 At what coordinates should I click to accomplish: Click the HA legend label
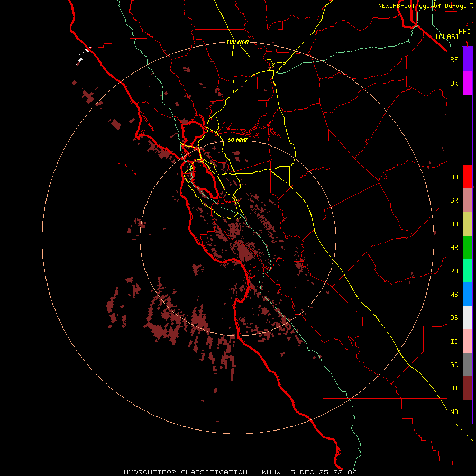tap(454, 177)
